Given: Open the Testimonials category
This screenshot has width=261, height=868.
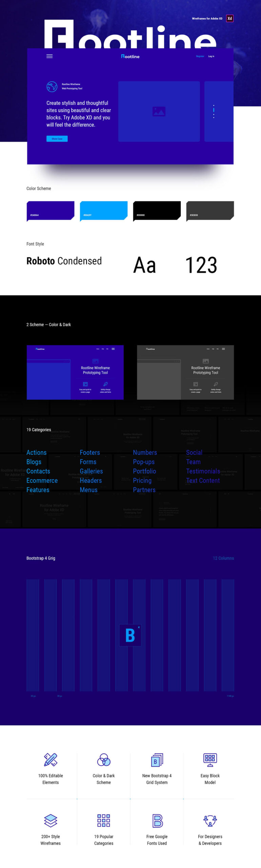Looking at the screenshot, I should click(x=203, y=471).
